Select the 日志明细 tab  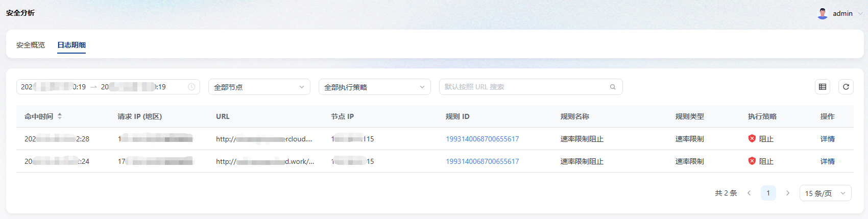tap(71, 45)
